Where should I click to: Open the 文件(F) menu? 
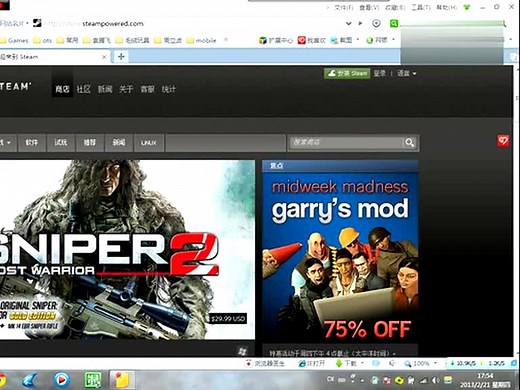tap(343, 7)
